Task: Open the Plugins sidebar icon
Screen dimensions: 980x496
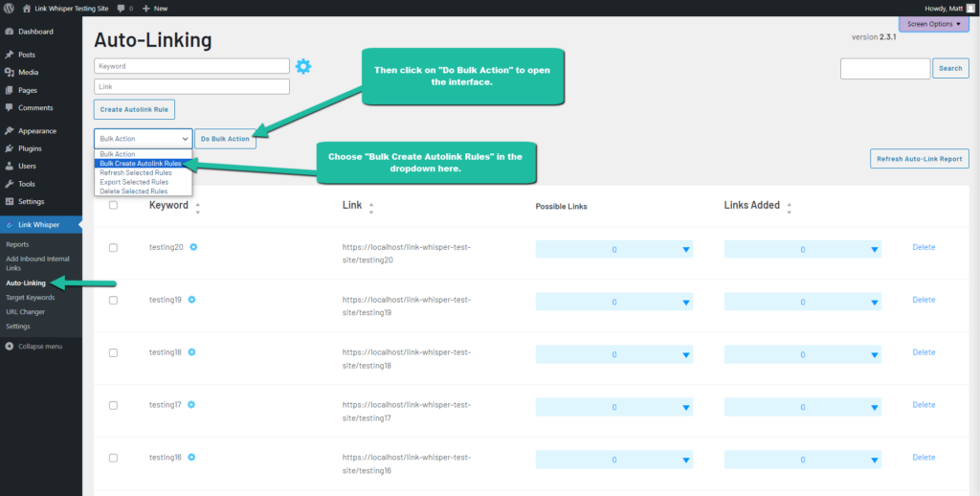Action: coord(10,148)
